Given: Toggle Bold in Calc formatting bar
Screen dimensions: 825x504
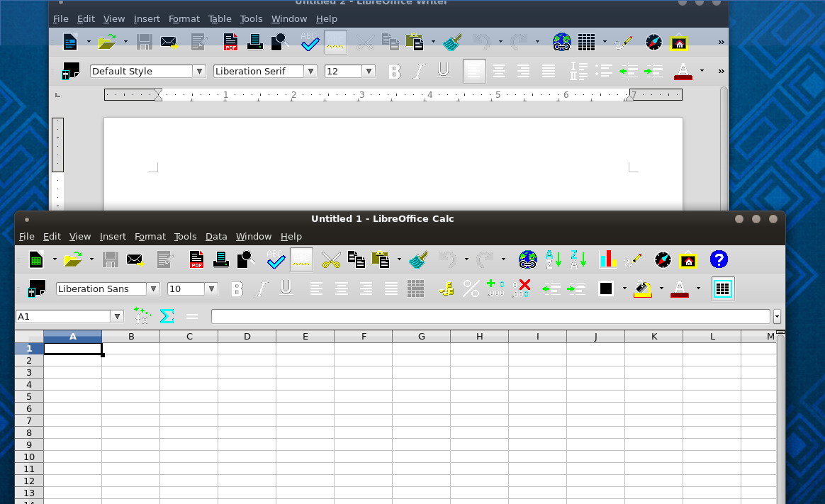Looking at the screenshot, I should 237,289.
